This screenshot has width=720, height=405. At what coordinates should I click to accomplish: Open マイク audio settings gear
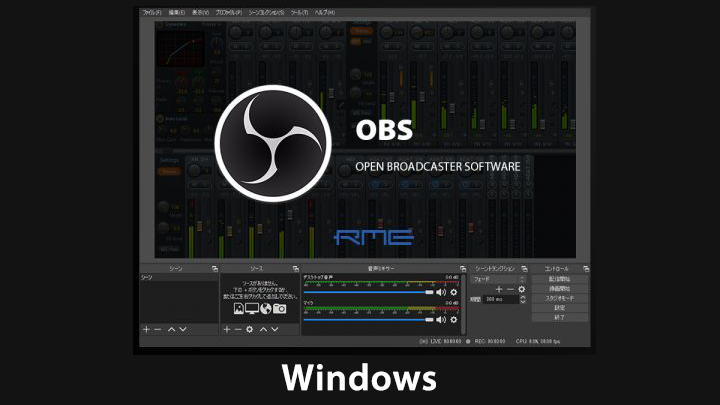pyautogui.click(x=454, y=320)
